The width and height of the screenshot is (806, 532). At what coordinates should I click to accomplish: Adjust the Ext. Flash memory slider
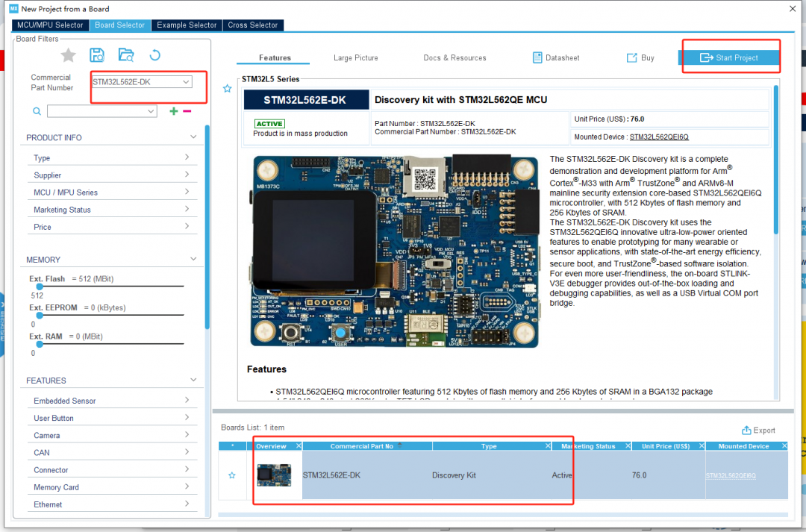[39, 287]
